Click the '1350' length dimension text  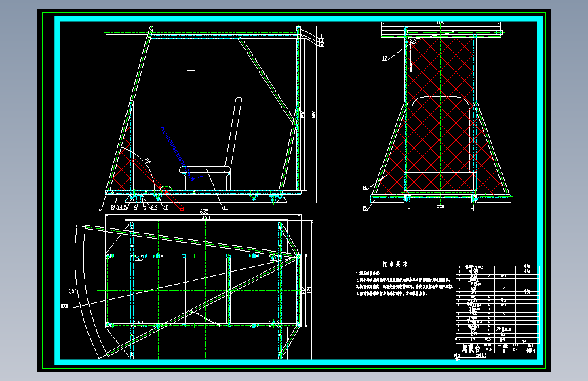[205, 218]
